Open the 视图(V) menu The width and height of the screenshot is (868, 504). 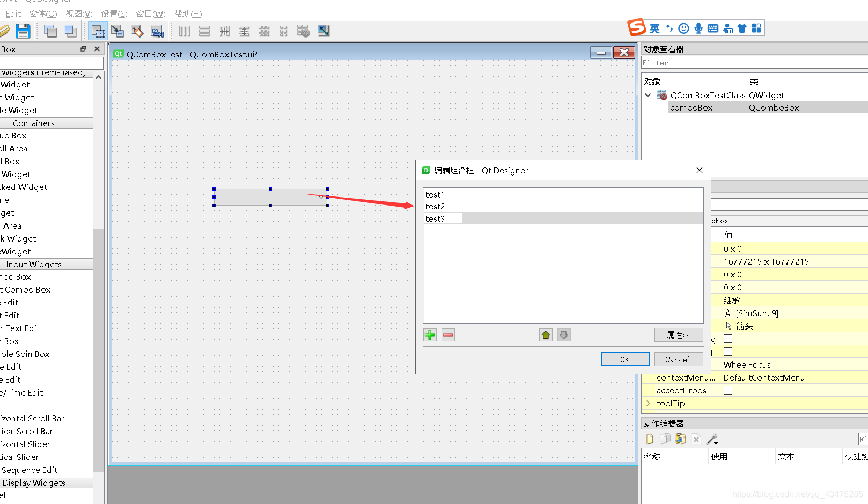tap(79, 13)
